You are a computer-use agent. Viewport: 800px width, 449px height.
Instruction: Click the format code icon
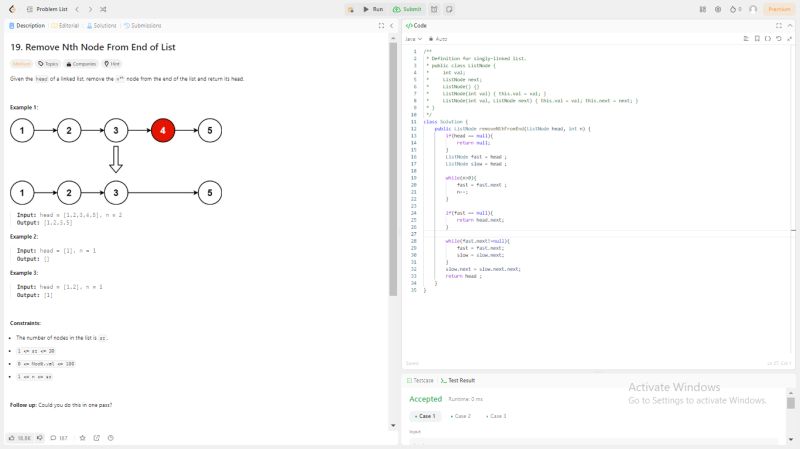746,39
